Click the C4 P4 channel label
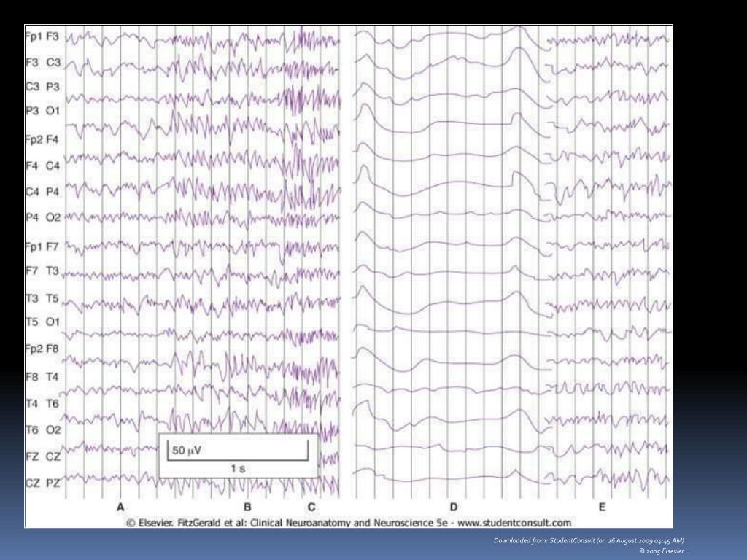This screenshot has width=747, height=560. [42, 192]
